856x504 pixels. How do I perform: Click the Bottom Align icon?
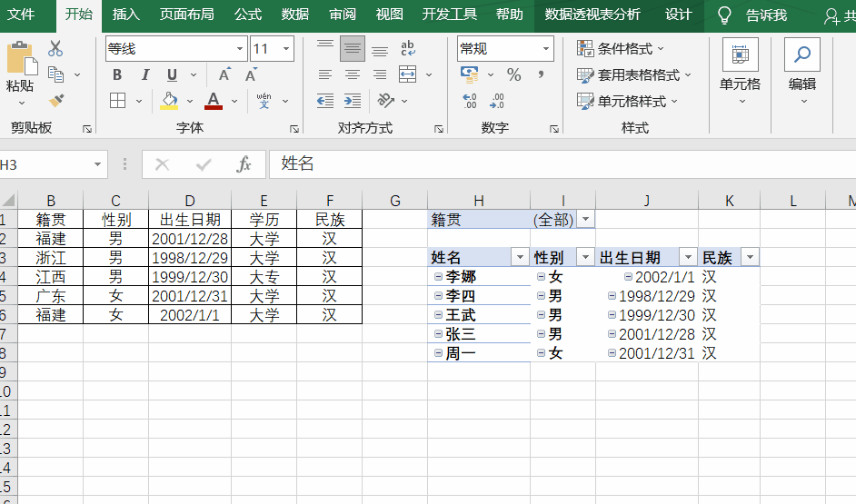tap(380, 50)
